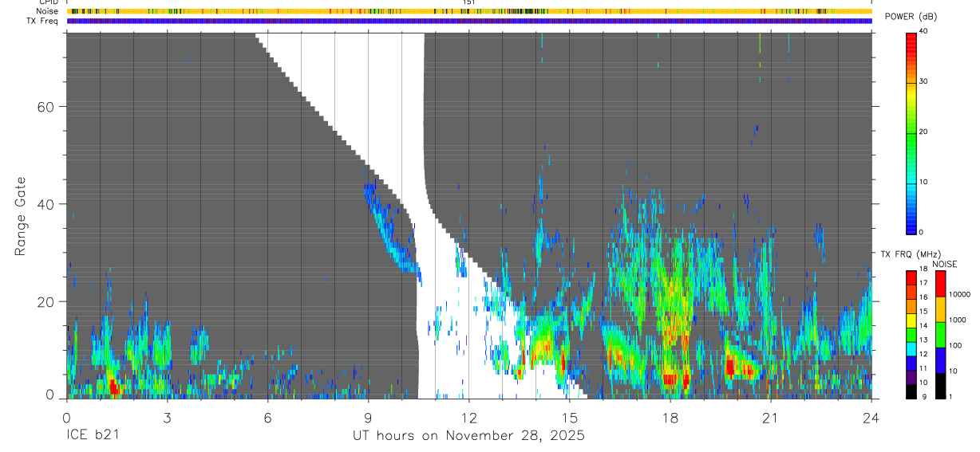980x452 pixels.
Task: Click the 'Range Gate' y-axis title
Action: point(20,216)
